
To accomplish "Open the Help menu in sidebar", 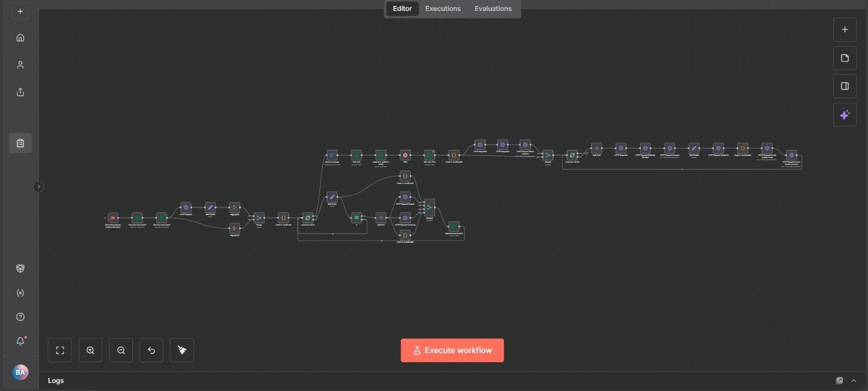I will coord(20,317).
